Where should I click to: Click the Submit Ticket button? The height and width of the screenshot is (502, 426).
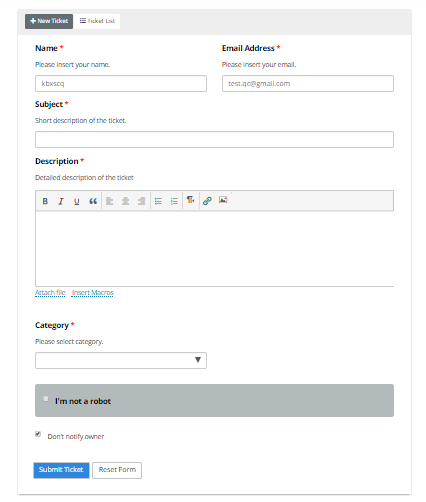point(61,470)
